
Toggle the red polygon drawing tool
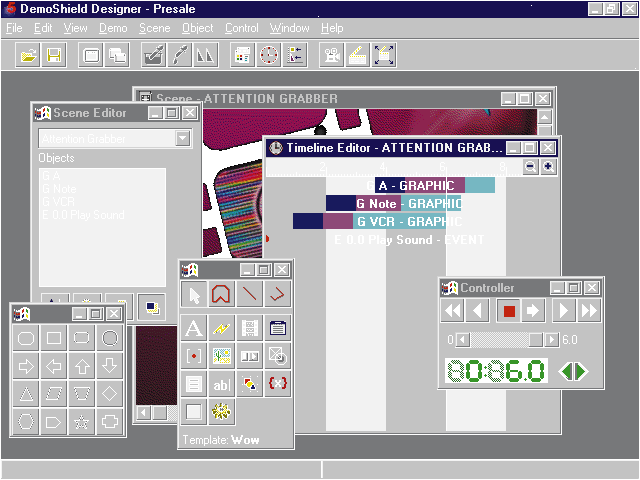tap(222, 295)
